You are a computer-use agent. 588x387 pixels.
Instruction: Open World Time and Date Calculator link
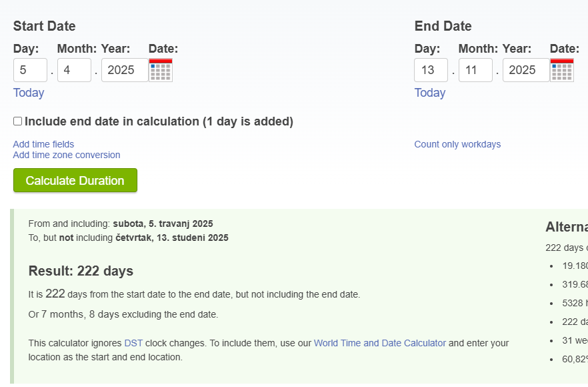380,343
